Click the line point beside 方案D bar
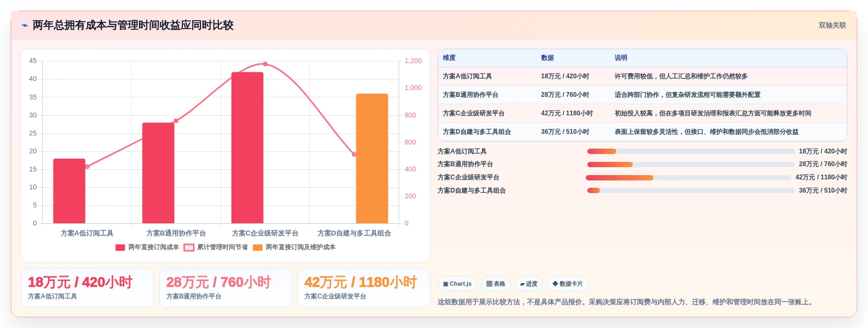Screen dimensions: 868x328 click(354, 154)
